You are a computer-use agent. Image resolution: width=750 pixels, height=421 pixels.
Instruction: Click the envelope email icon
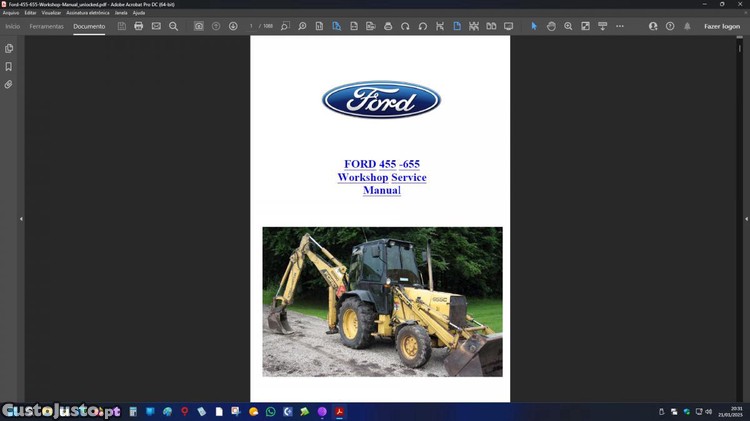[x=156, y=26]
